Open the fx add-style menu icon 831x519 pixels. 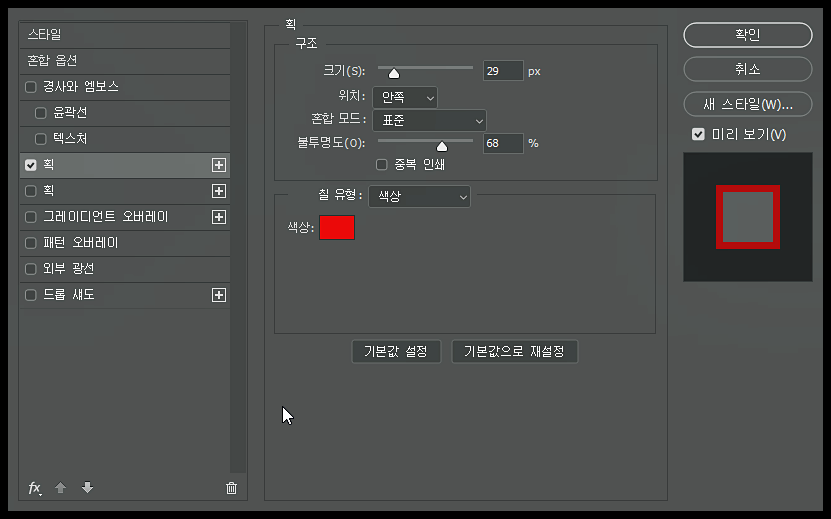click(x=34, y=488)
